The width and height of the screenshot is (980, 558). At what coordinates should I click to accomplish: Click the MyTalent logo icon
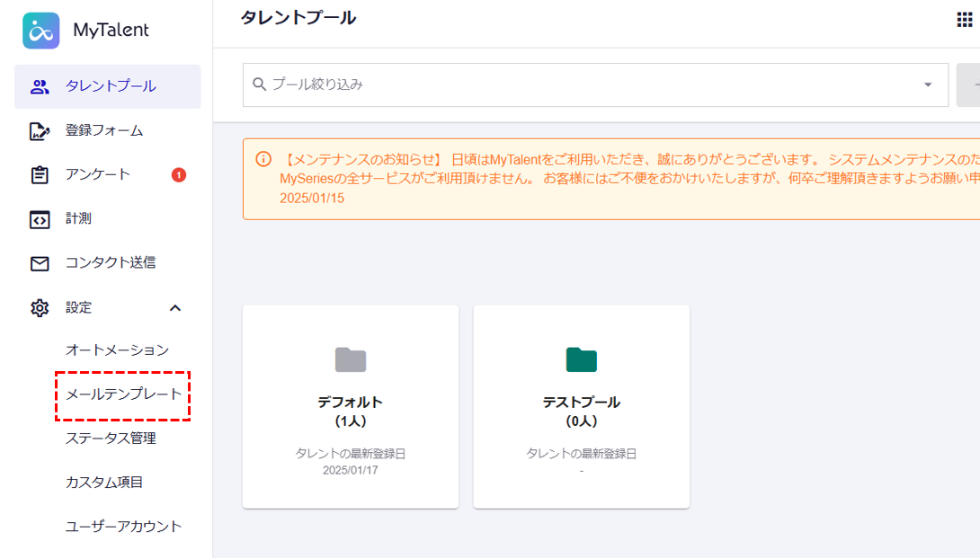point(41,31)
